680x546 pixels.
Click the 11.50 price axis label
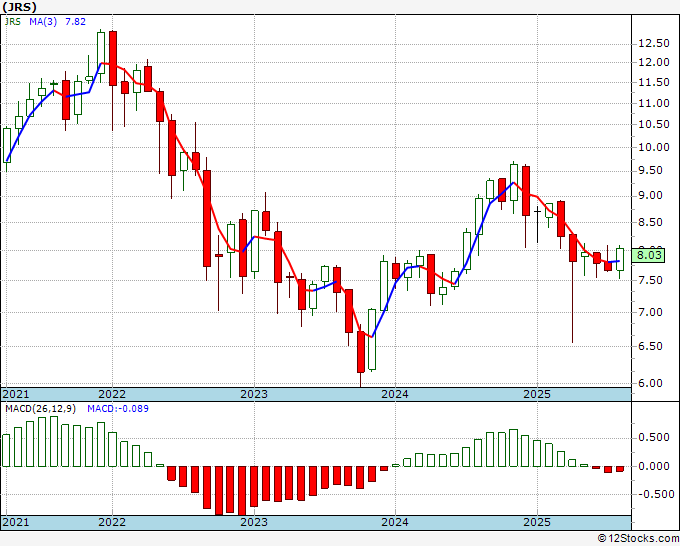point(654,82)
